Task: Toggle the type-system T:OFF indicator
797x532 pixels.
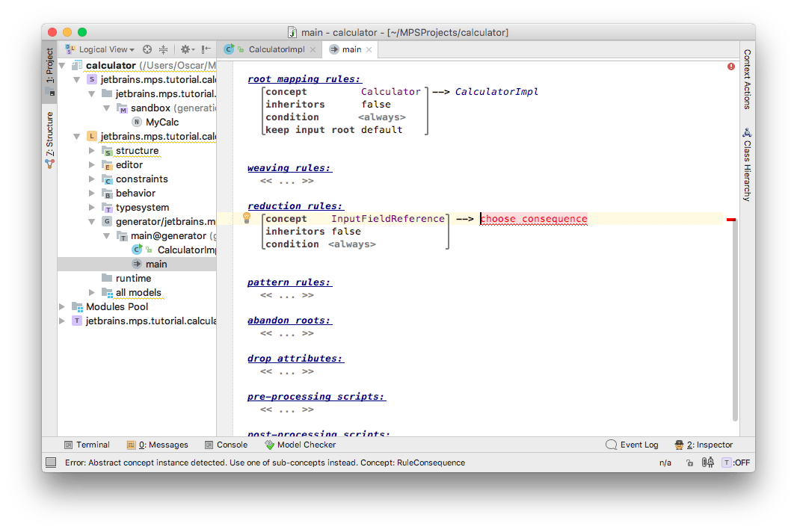Action: 736,463
